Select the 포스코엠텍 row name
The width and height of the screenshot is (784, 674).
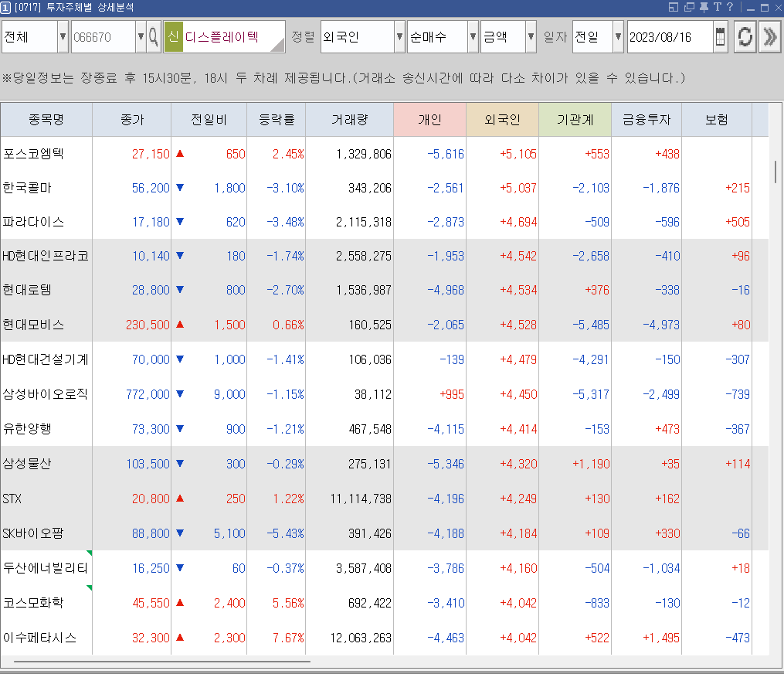(33, 154)
